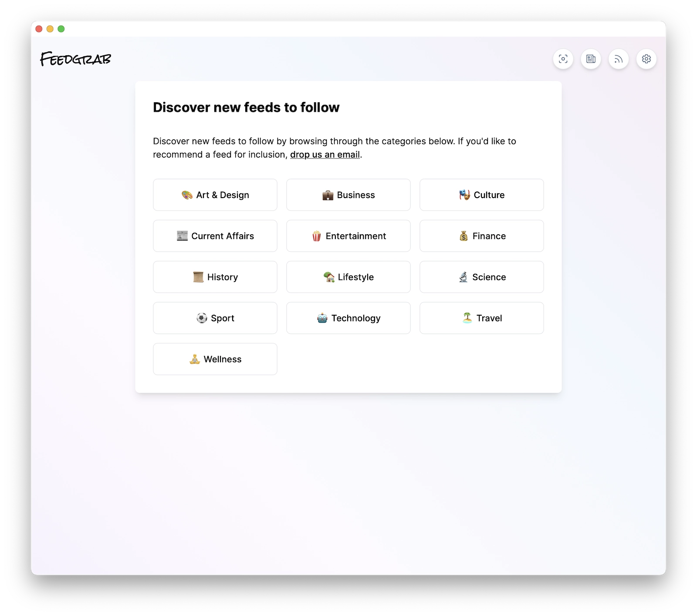Browse Travel feeds
The height and width of the screenshot is (616, 697).
(481, 318)
